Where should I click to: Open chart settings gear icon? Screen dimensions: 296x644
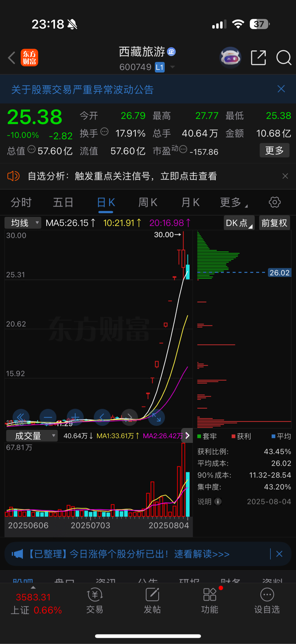[274, 202]
